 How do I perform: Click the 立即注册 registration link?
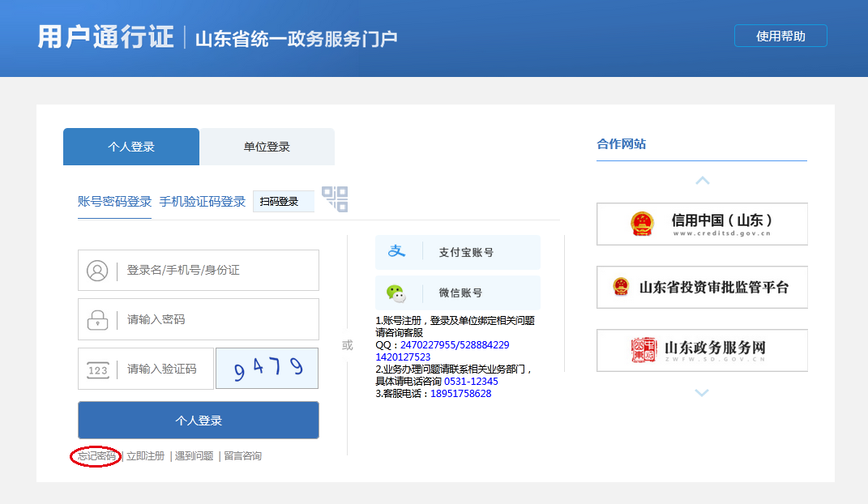click(146, 456)
